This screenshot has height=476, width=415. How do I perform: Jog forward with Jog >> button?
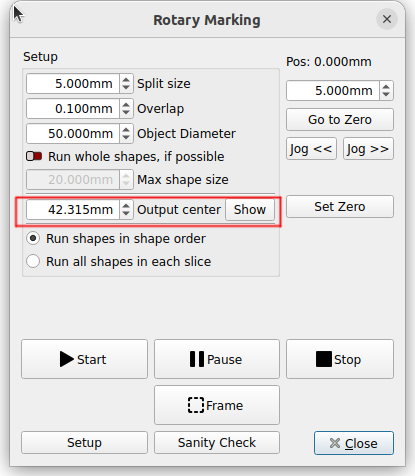tap(368, 149)
